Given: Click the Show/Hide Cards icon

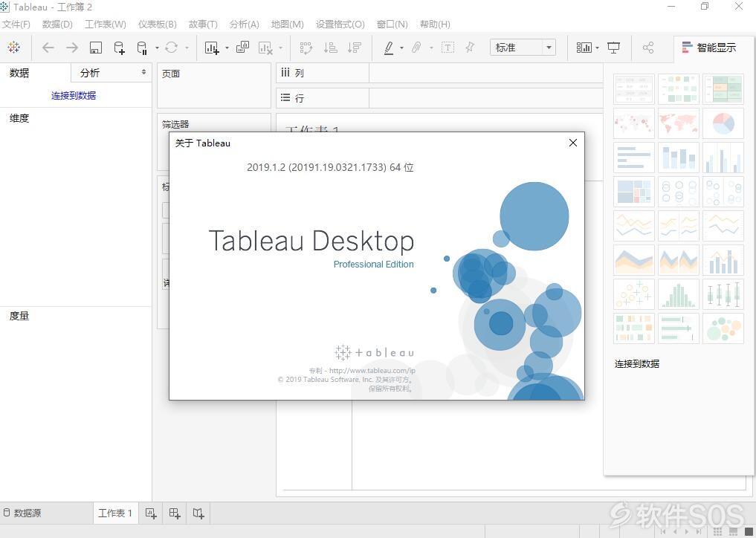Looking at the screenshot, I should coord(584,48).
